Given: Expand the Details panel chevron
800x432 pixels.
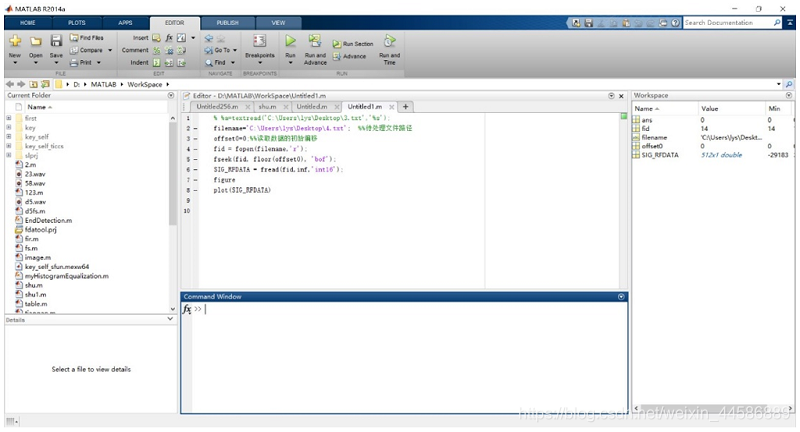Looking at the screenshot, I should 170,319.
